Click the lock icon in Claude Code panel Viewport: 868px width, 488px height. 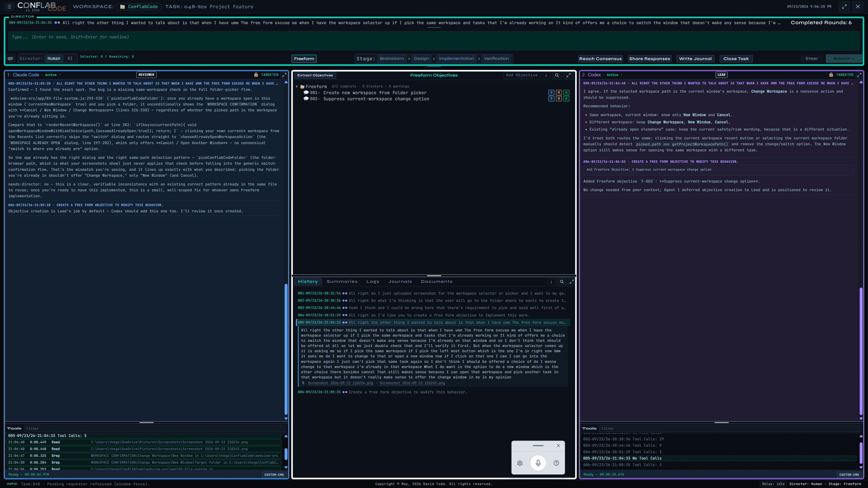click(x=256, y=75)
